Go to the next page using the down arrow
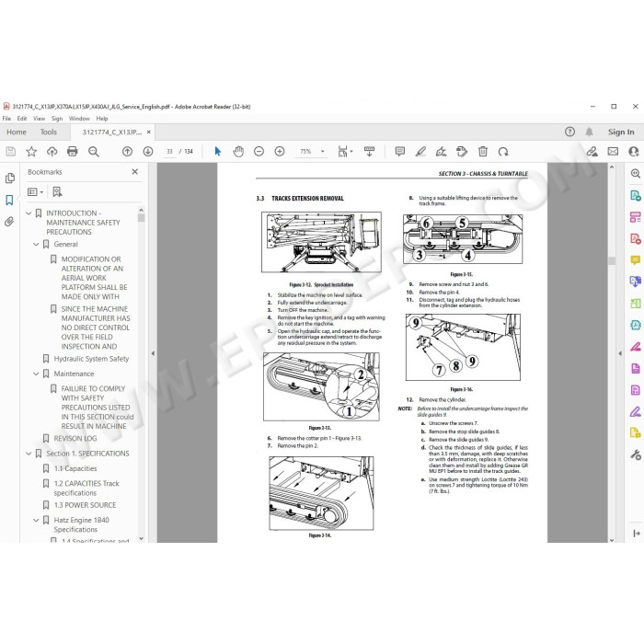The image size is (644, 644). tap(148, 152)
